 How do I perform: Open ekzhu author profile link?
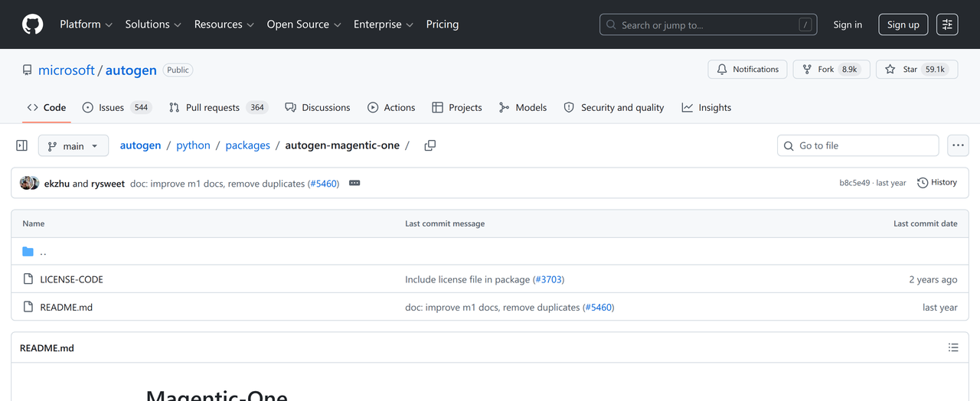tap(57, 184)
